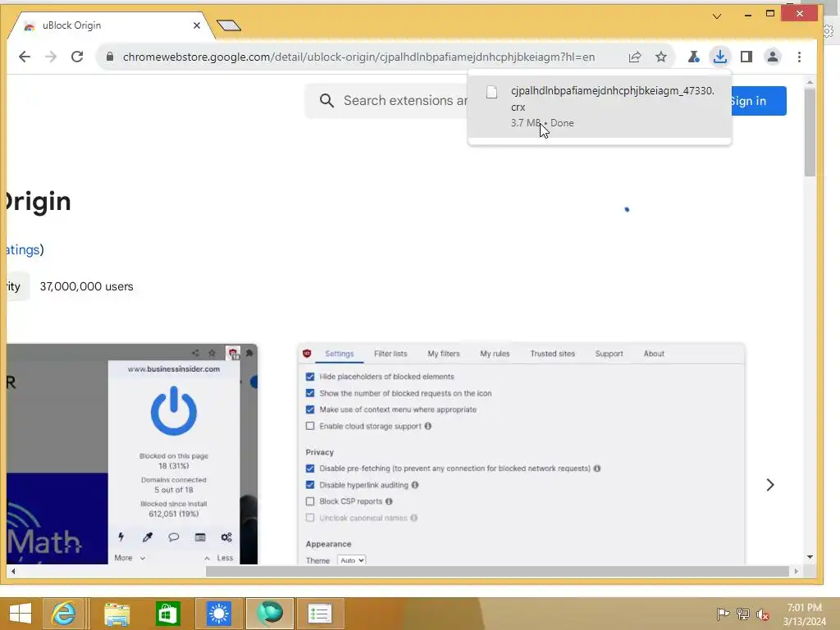The height and width of the screenshot is (630, 840).
Task: Expand the More chevron in popup
Action: point(143,558)
